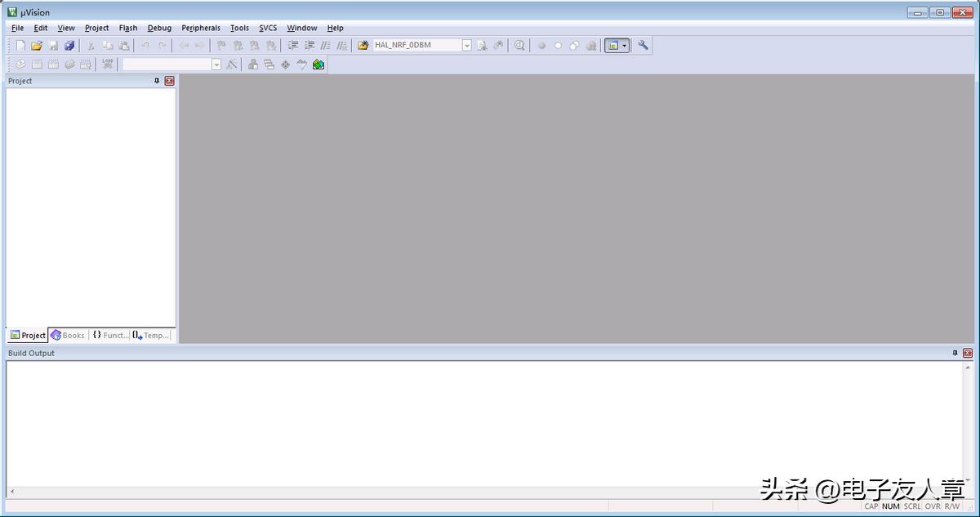Open the window layout dropdown arrow
This screenshot has width=980, height=517.
(x=625, y=46)
